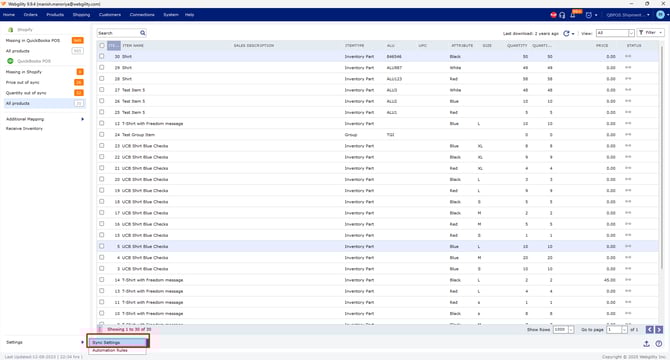
Task: Open the QBPOS Shipment store selector dropdown
Action: 628,15
